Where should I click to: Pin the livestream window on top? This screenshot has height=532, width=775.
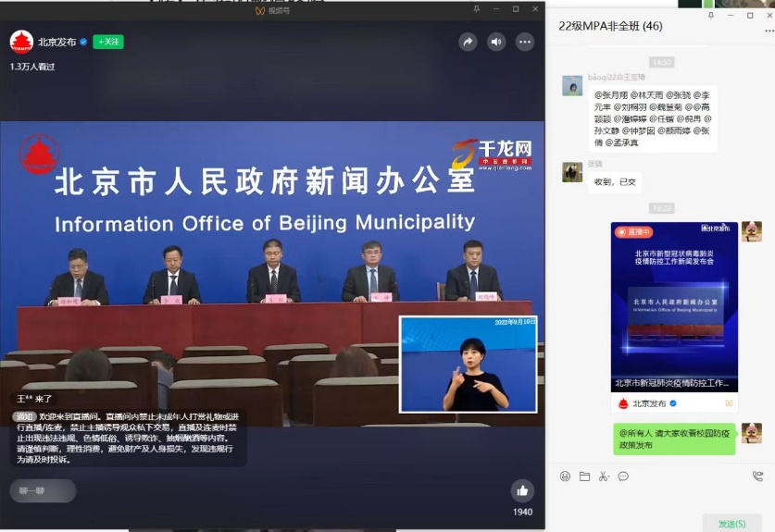(477, 9)
